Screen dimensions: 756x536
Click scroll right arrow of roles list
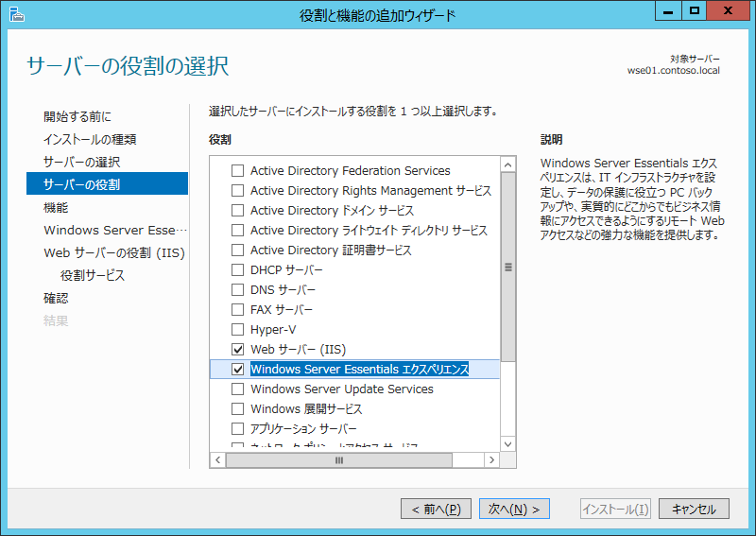[x=491, y=460]
